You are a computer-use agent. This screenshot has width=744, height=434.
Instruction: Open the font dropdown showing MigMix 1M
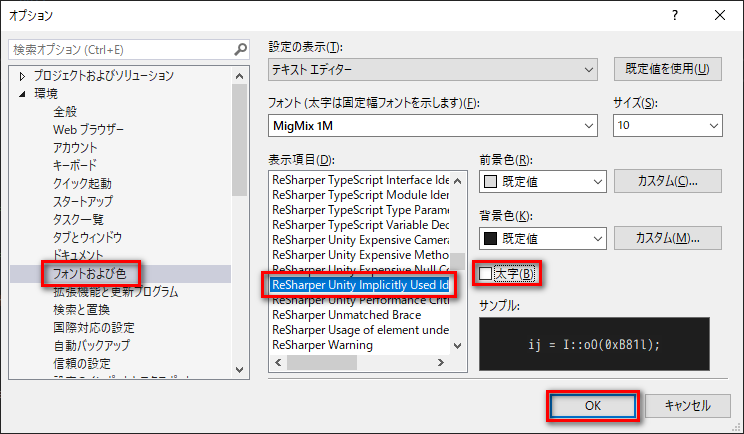[x=432, y=126]
